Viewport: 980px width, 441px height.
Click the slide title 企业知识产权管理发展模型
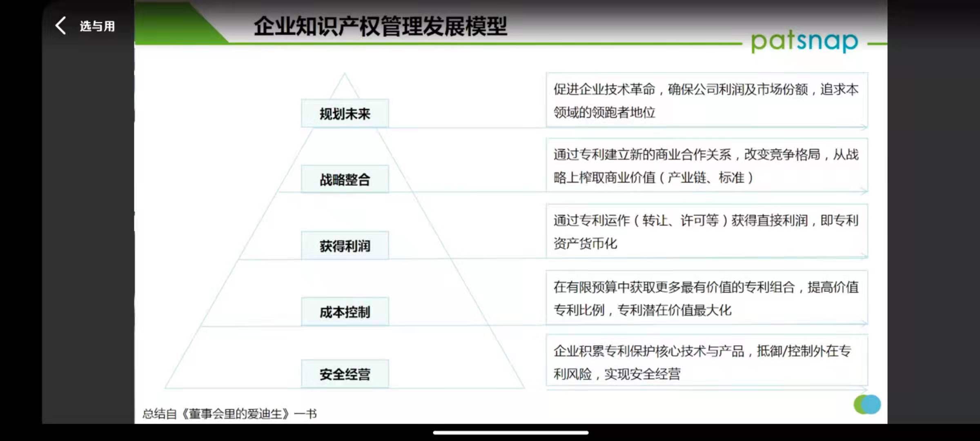pyautogui.click(x=380, y=27)
